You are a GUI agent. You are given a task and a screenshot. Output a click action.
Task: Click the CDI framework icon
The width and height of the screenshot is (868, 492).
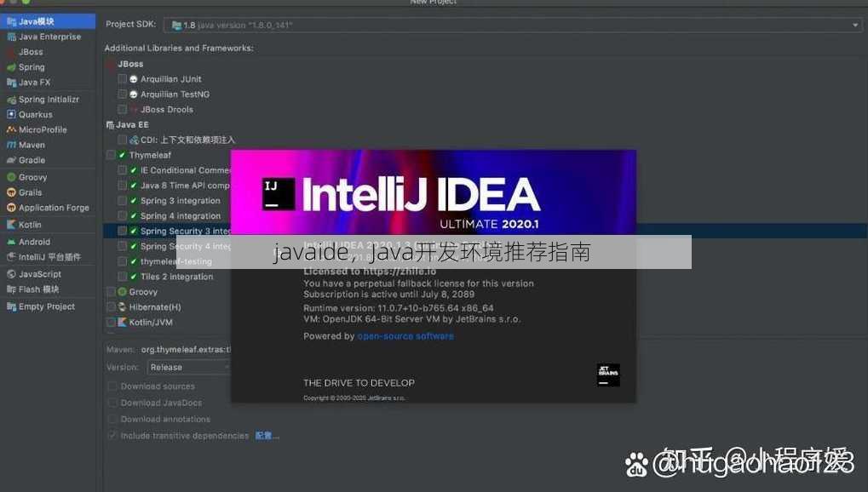(134, 140)
